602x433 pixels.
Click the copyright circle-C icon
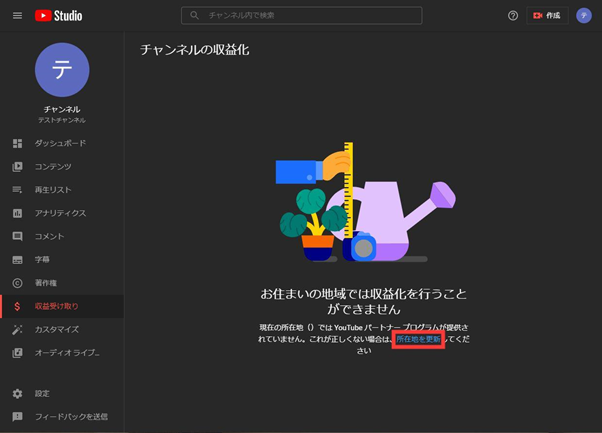click(x=17, y=283)
